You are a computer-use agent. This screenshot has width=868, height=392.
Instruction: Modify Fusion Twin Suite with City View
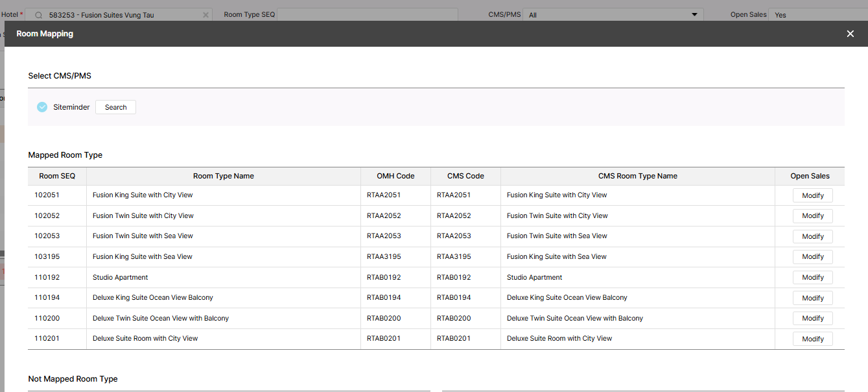(812, 216)
